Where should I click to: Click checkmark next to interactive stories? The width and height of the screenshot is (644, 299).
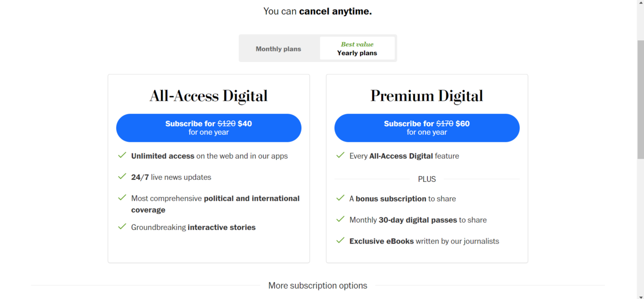[122, 227]
